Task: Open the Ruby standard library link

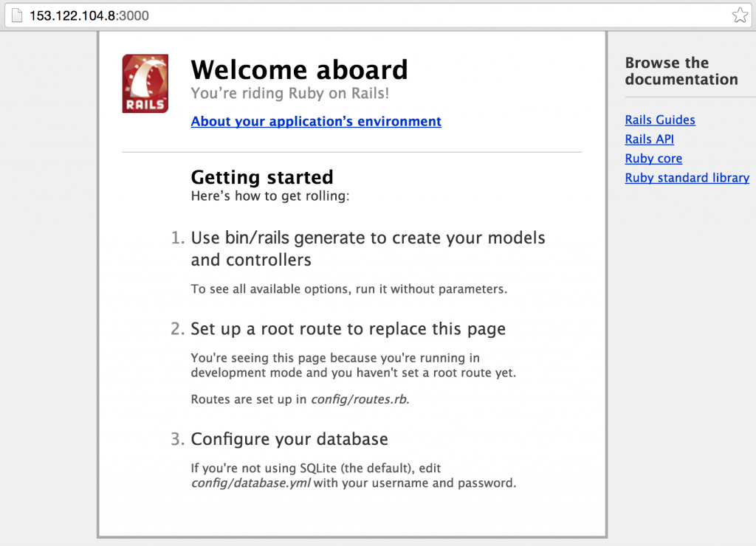Action: pos(687,177)
